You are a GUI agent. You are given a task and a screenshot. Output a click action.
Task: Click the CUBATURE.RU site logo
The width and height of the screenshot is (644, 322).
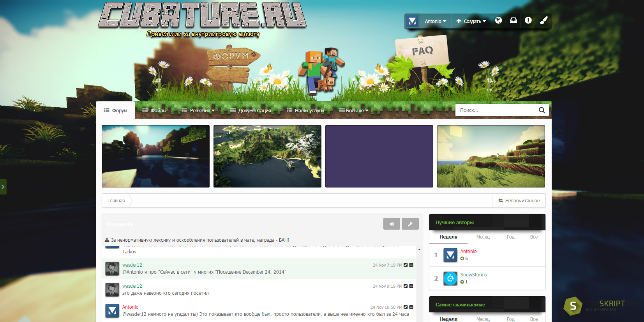(x=202, y=15)
